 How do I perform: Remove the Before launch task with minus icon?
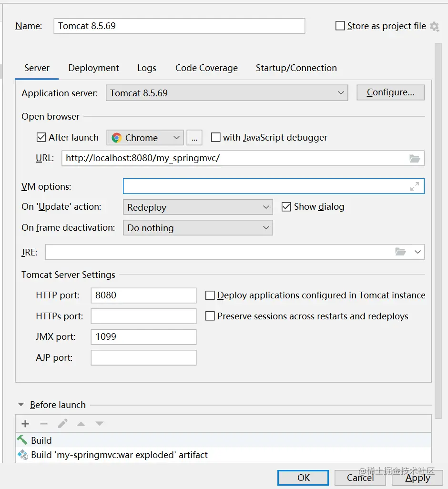(44, 424)
